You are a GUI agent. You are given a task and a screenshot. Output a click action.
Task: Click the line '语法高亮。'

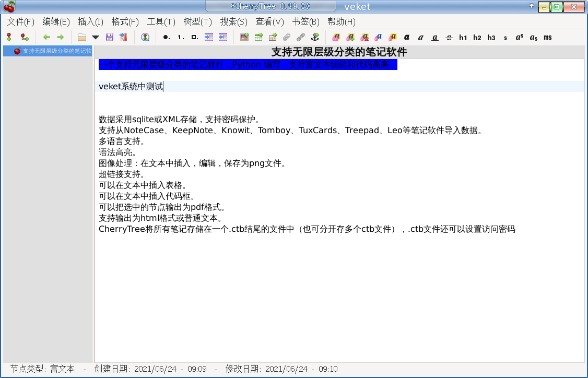coord(117,152)
